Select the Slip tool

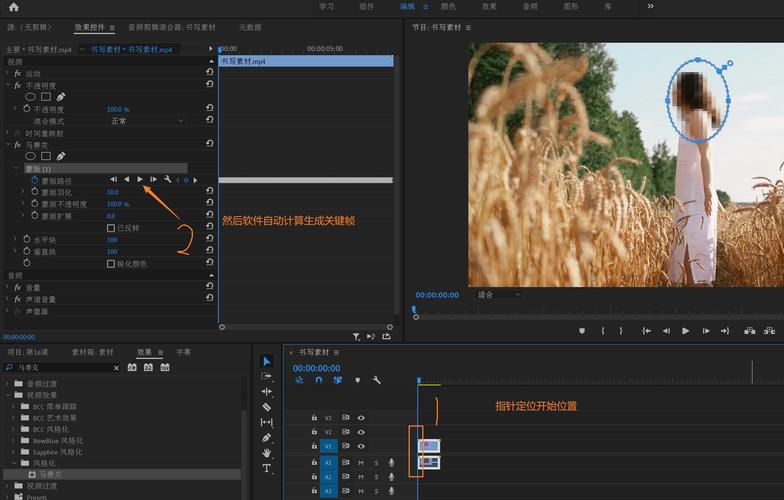pyautogui.click(x=266, y=422)
